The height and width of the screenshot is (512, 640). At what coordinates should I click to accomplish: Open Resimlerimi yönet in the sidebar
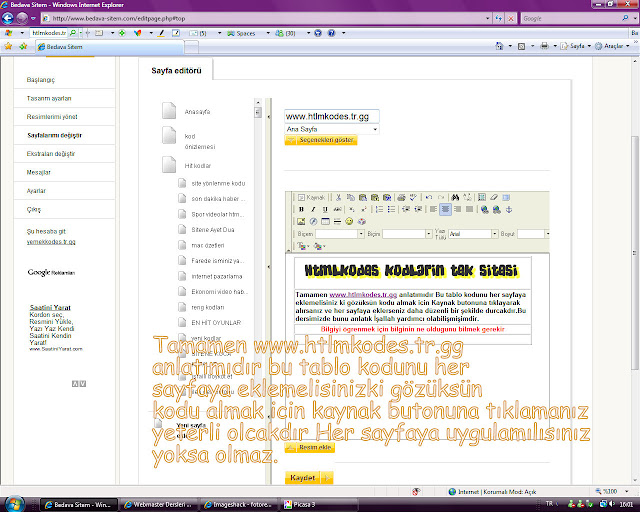pos(52,117)
